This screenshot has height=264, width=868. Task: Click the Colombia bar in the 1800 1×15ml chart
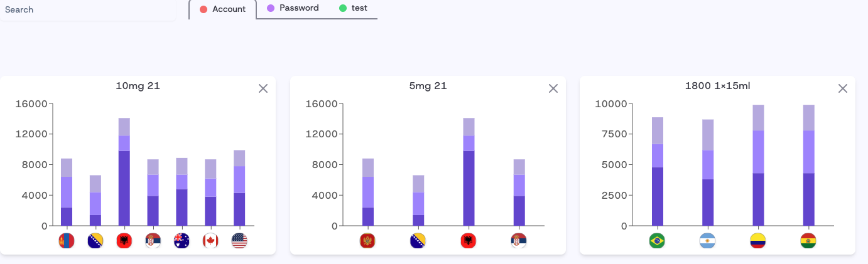758,166
